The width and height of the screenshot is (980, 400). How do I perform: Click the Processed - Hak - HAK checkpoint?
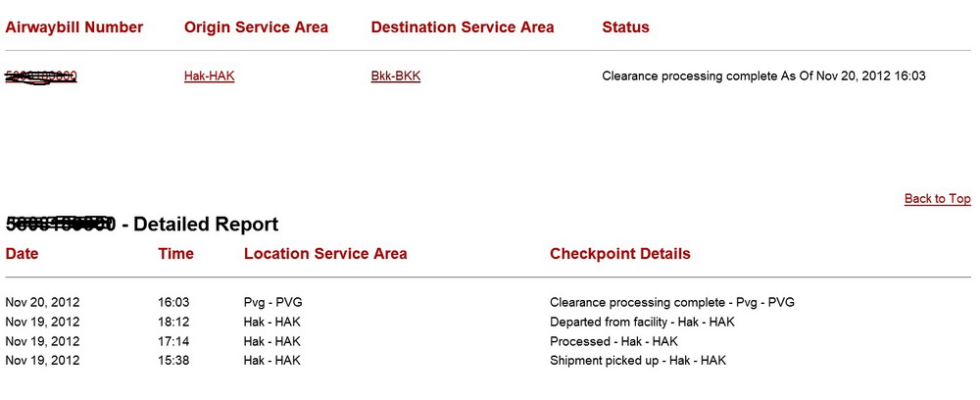point(613,341)
